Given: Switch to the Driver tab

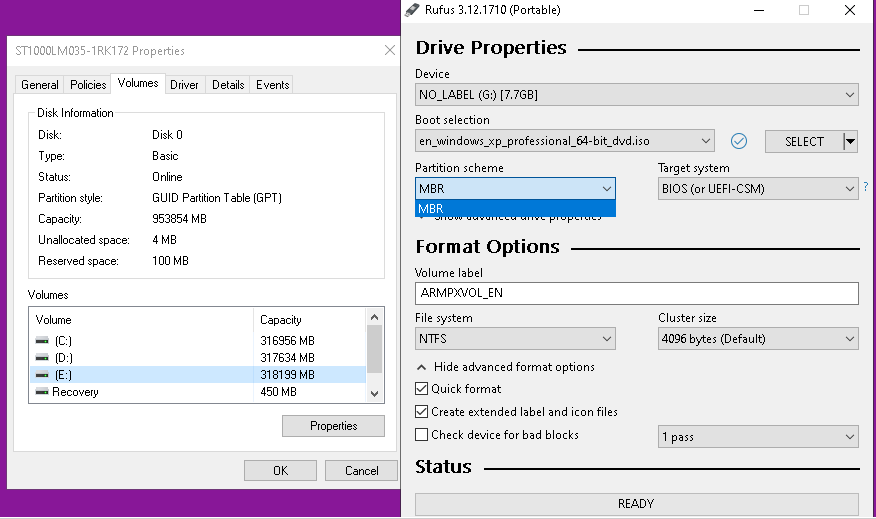Looking at the screenshot, I should (x=184, y=84).
